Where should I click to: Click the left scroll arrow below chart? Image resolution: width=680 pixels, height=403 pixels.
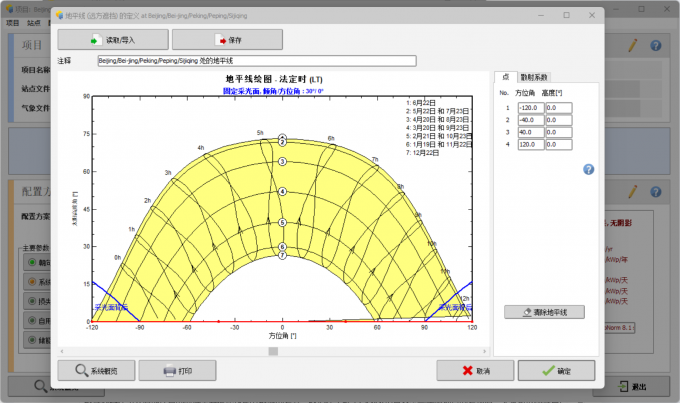(62, 351)
